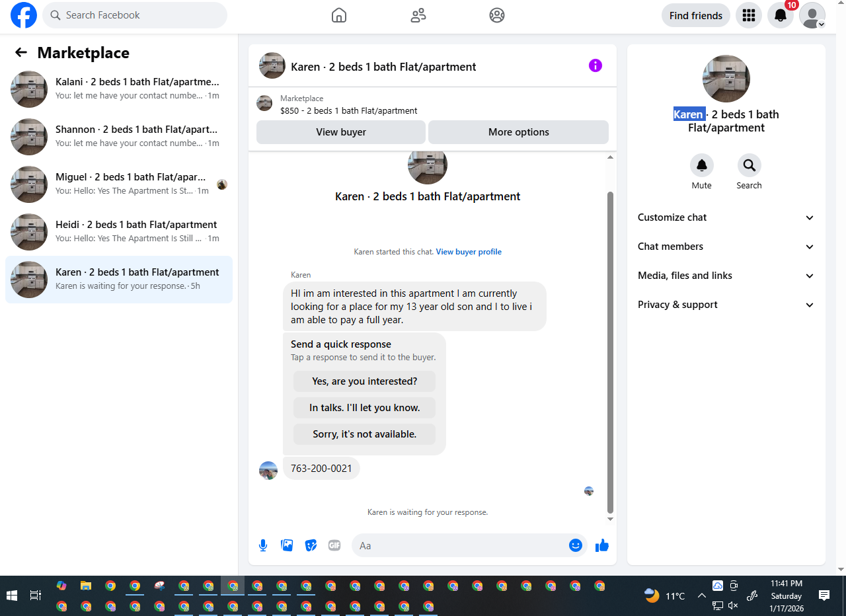The image size is (846, 616).
Task: Open the Home icon in top navigation
Action: point(339,15)
